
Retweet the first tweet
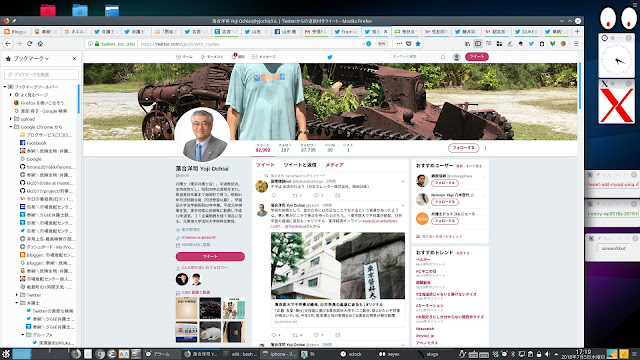pos(296,195)
